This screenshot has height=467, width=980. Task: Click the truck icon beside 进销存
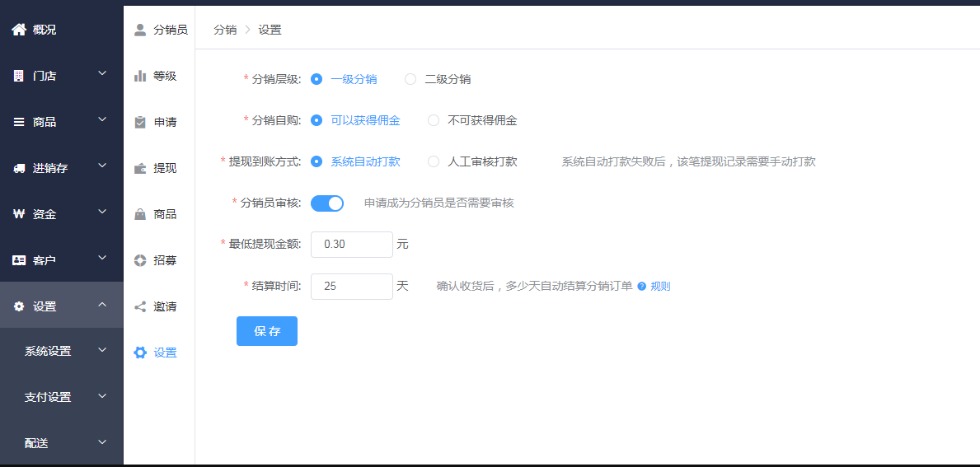click(x=19, y=168)
